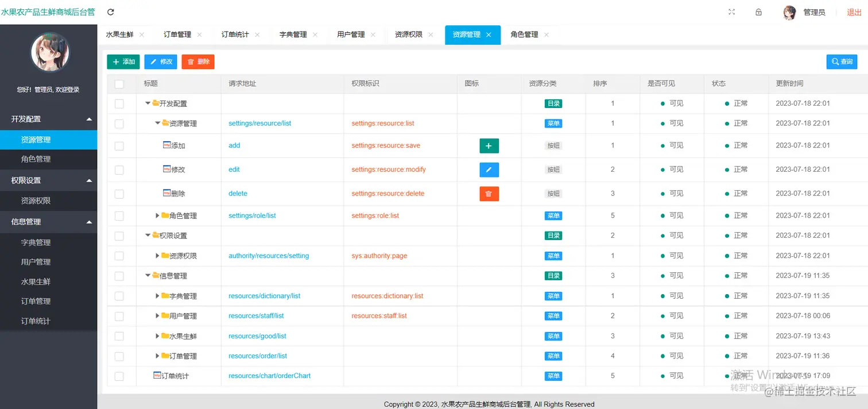This screenshot has height=409, width=868.
Task: Click folder icon of 水果生鲜 table row
Action: click(x=165, y=335)
